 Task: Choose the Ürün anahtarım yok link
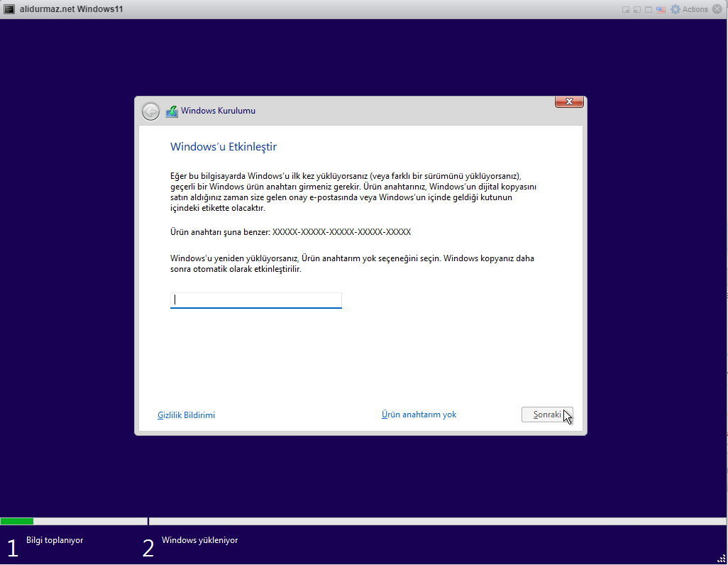pos(419,415)
